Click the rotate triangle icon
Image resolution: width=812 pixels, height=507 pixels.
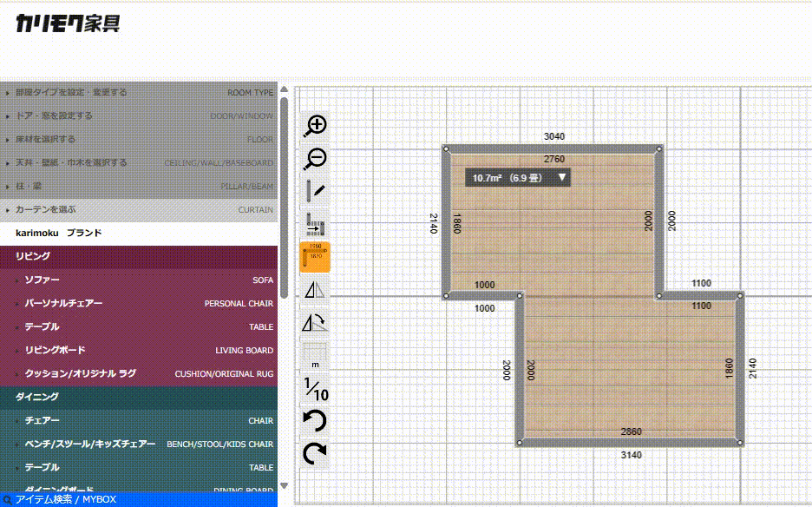[x=316, y=324]
